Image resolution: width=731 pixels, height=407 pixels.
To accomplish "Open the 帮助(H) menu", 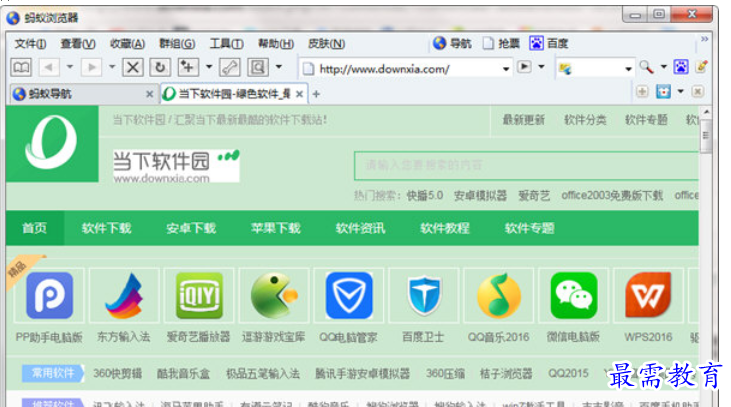I will 276,44.
